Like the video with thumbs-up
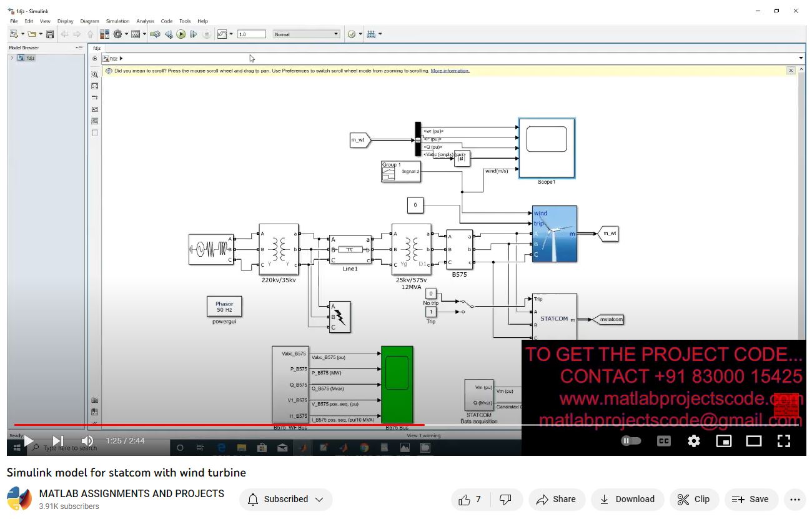The image size is (812, 519). click(x=470, y=499)
